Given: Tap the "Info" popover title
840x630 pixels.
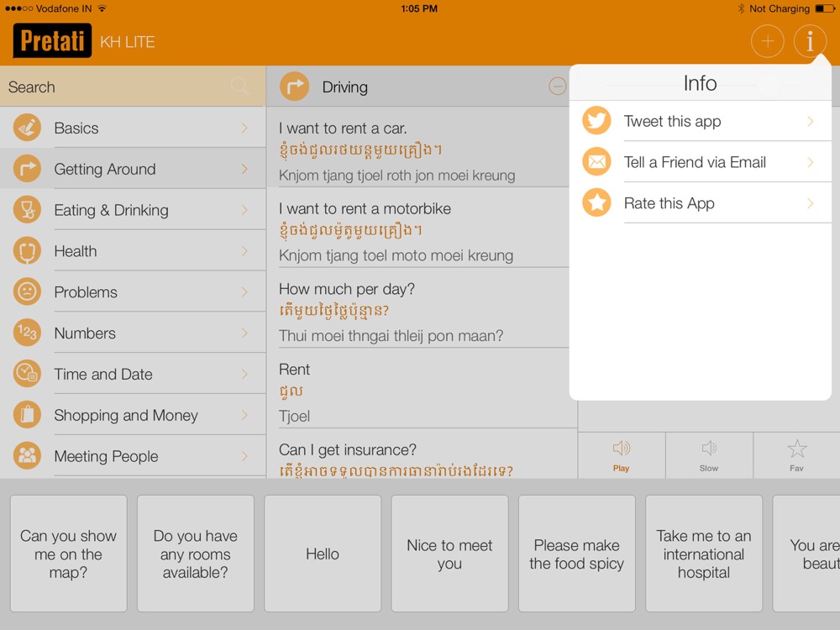Looking at the screenshot, I should tap(701, 83).
